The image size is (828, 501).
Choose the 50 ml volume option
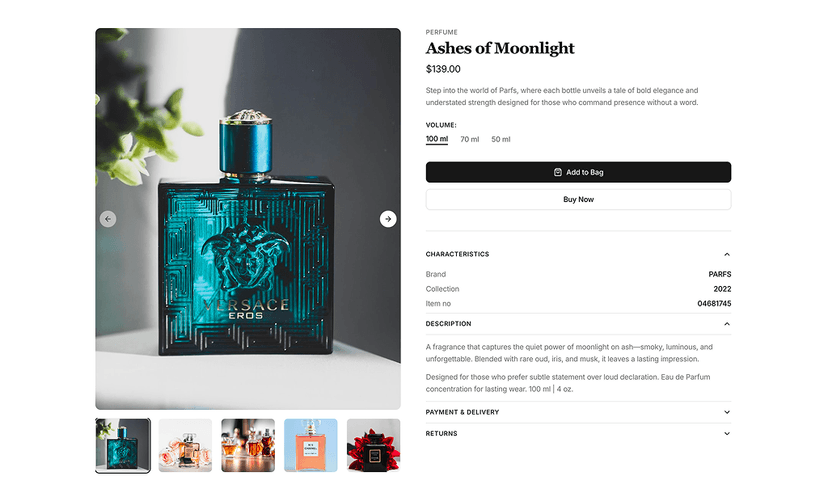(501, 139)
